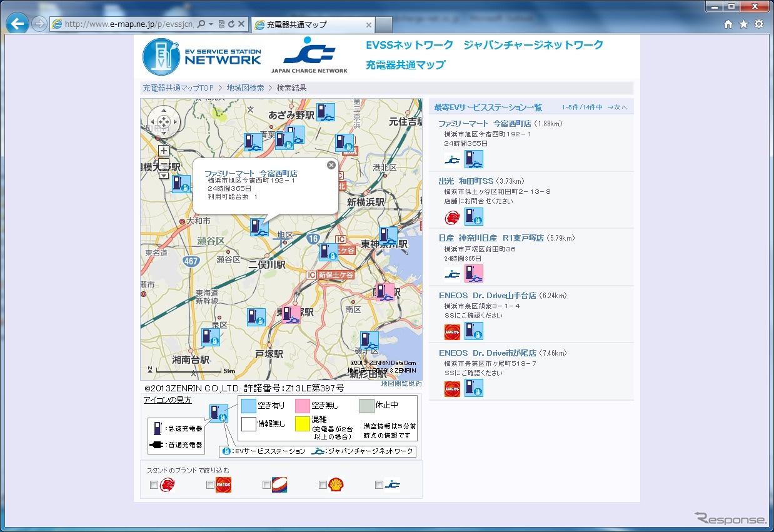Close the ファミリーマート info popup
This screenshot has height=532, width=774.
[331, 165]
